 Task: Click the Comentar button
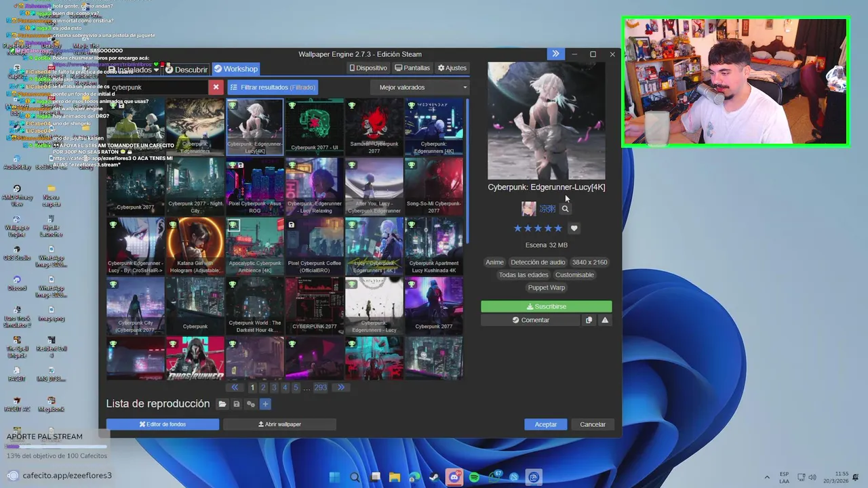click(x=530, y=320)
